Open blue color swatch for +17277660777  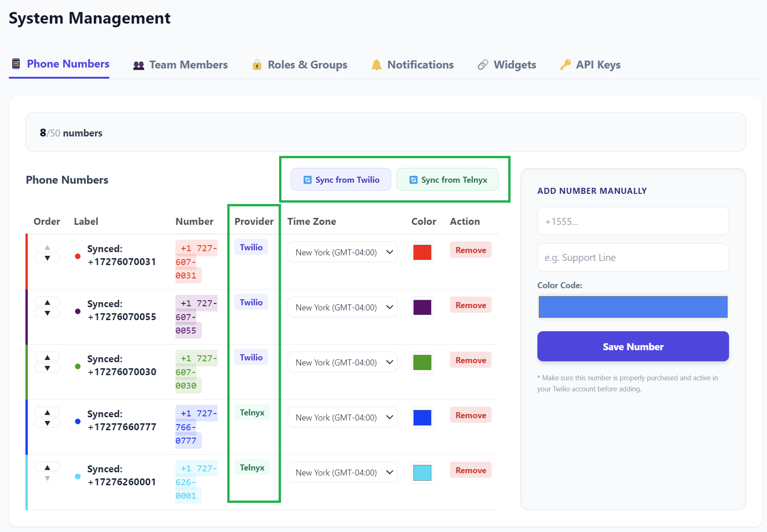point(422,417)
